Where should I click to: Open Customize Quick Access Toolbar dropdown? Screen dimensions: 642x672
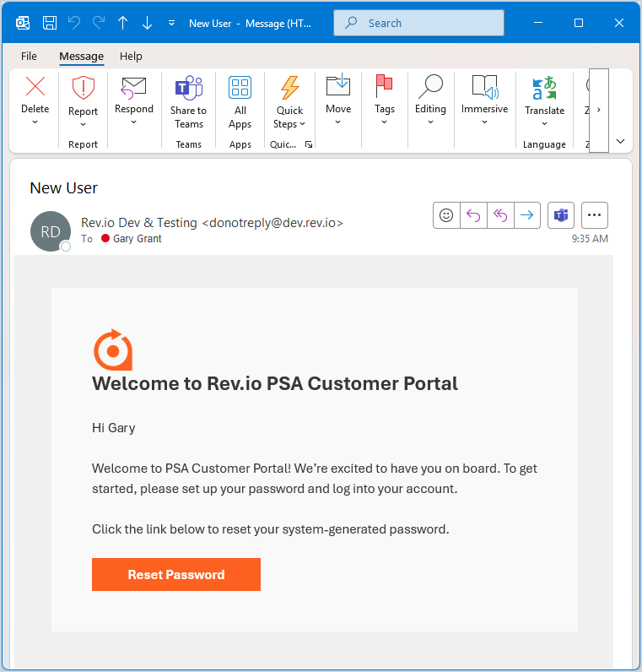pyautogui.click(x=172, y=23)
